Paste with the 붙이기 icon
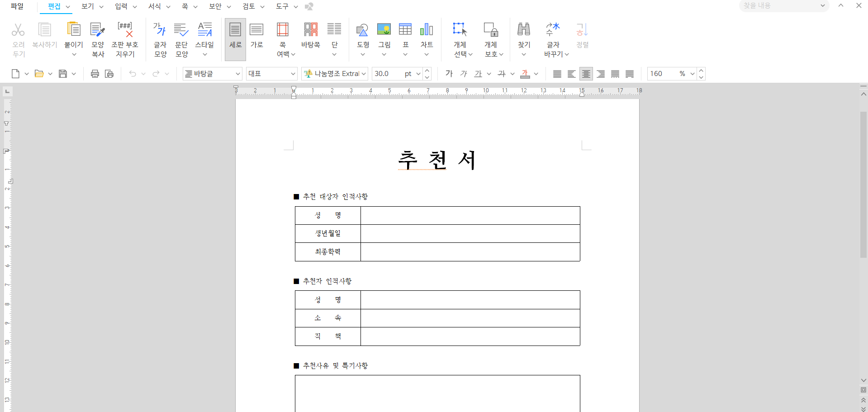This screenshot has height=412, width=868. coord(73,30)
